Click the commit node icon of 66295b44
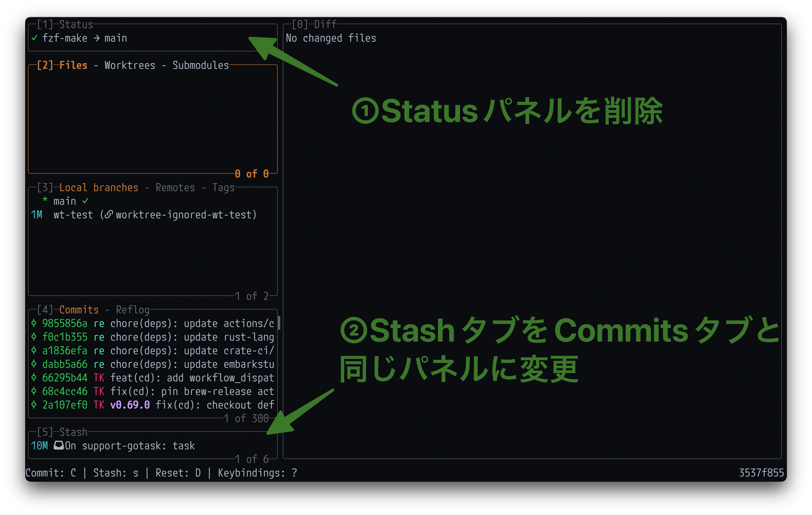Viewport: 812px width, 515px height. tap(34, 378)
